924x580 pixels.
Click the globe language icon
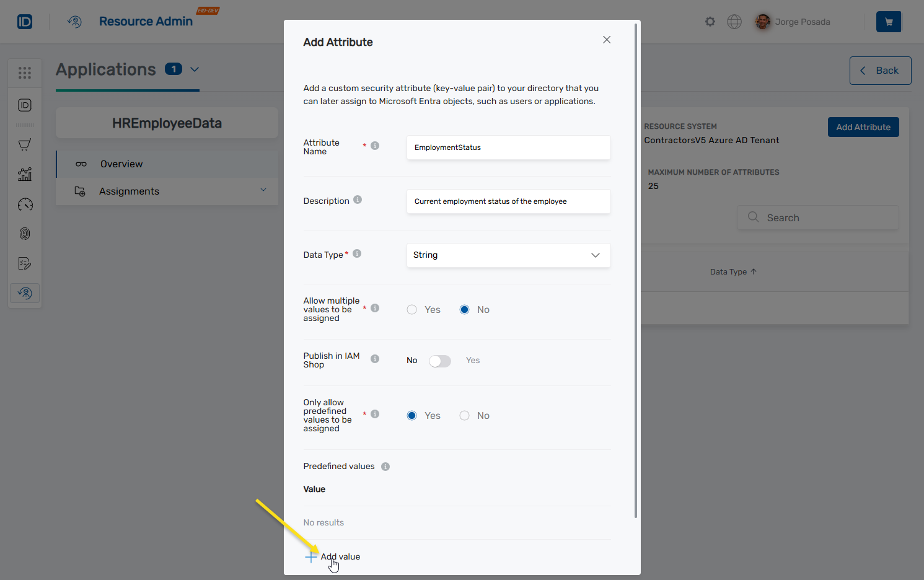(734, 22)
